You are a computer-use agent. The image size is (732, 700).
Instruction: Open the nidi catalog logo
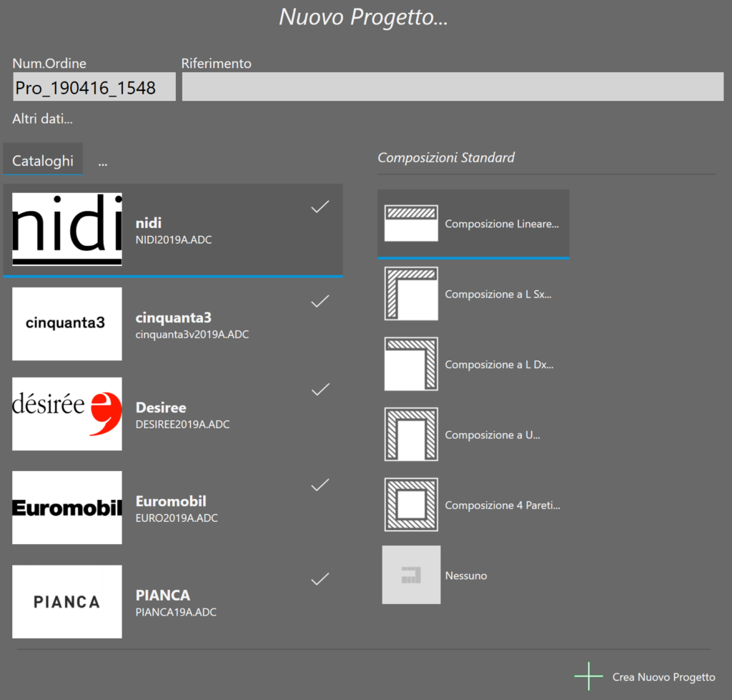click(66, 230)
